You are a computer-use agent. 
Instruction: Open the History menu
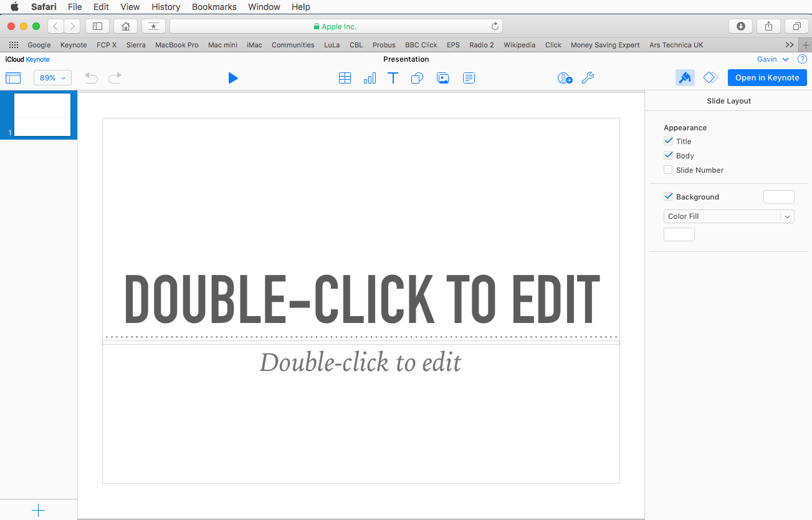[x=166, y=7]
